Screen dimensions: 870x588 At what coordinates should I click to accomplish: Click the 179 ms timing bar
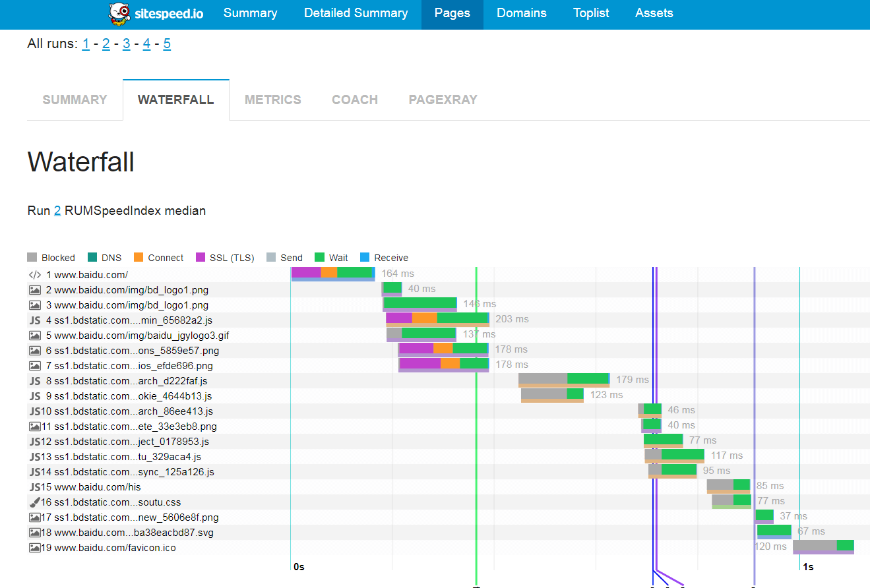click(x=564, y=380)
